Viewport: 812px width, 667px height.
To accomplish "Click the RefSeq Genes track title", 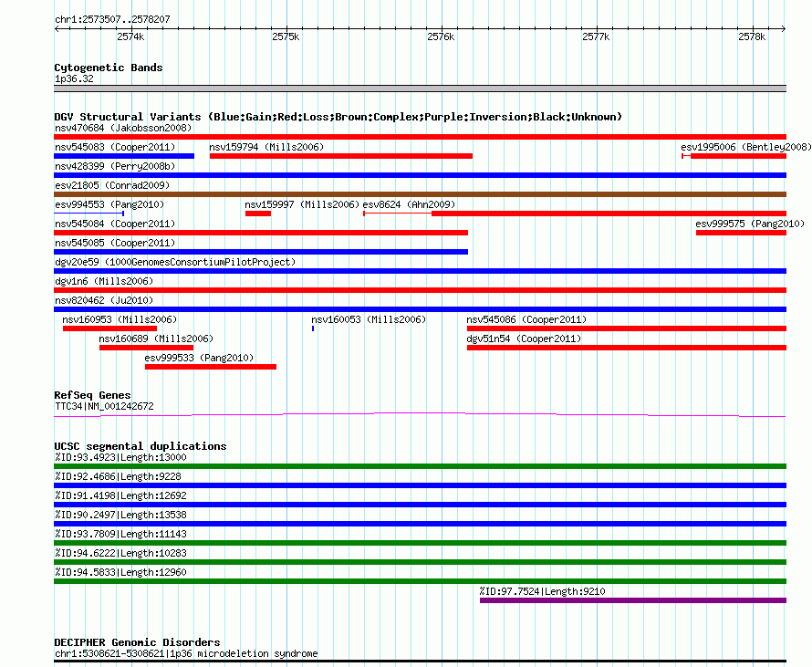I will [92, 395].
